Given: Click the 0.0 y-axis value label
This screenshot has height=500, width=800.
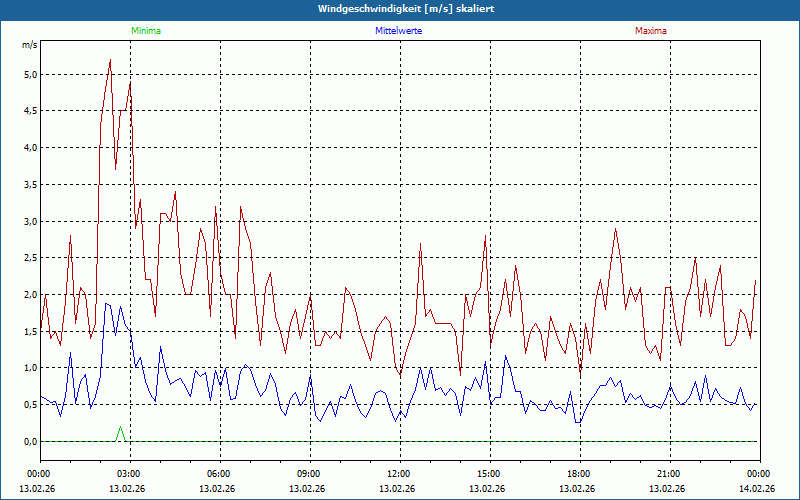Looking at the screenshot, I should click(x=30, y=441).
